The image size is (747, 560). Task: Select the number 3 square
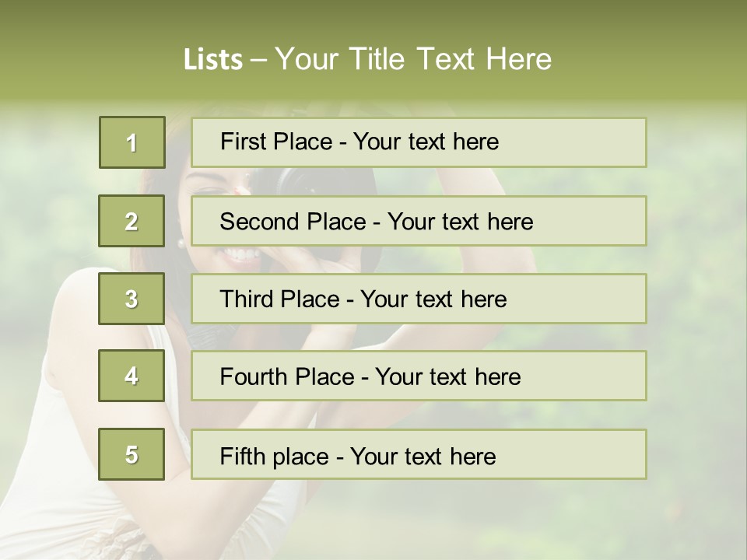pos(132,299)
